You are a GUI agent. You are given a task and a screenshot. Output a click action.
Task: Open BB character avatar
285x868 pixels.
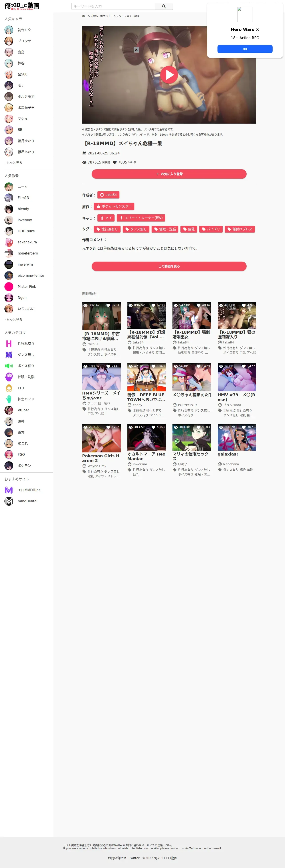point(9,130)
